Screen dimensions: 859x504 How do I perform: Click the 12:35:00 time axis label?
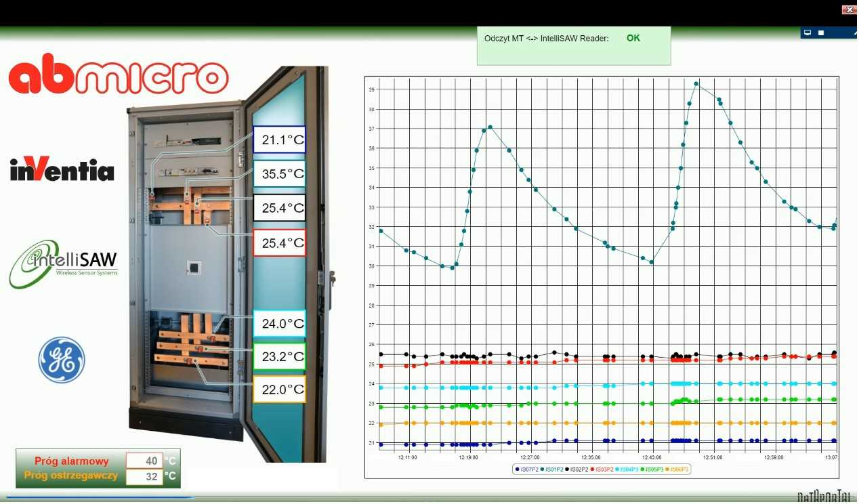pyautogui.click(x=591, y=458)
